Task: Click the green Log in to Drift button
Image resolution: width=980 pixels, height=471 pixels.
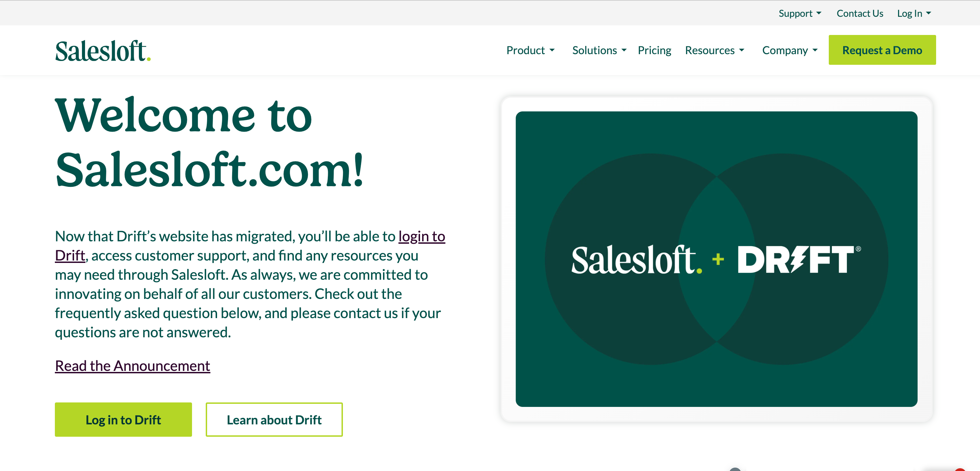Action: coord(123,419)
